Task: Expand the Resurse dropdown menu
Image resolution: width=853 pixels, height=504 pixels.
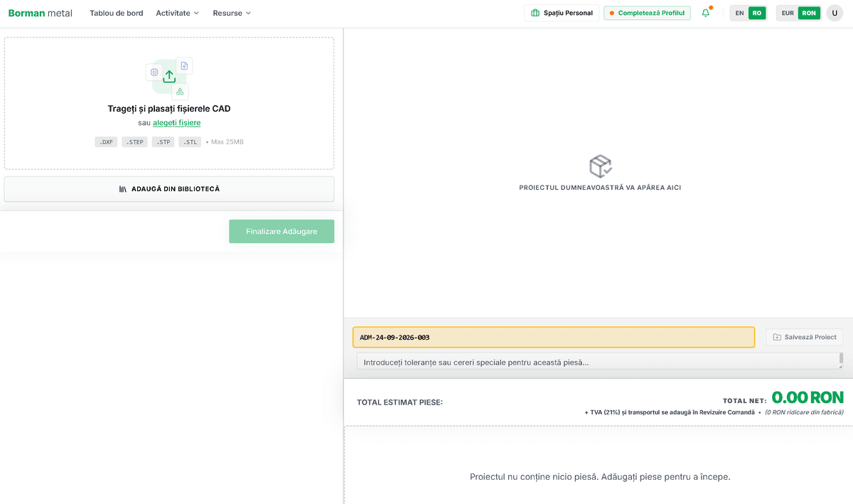Action: point(232,13)
